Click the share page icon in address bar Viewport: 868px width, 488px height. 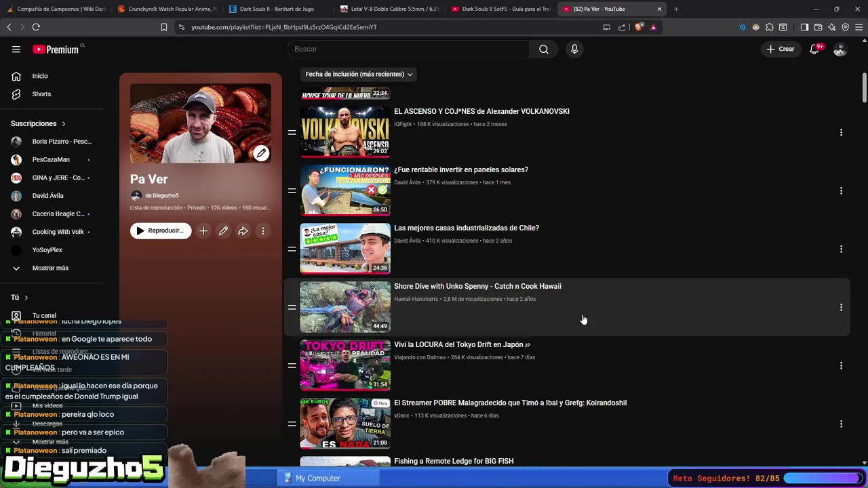pyautogui.click(x=622, y=27)
